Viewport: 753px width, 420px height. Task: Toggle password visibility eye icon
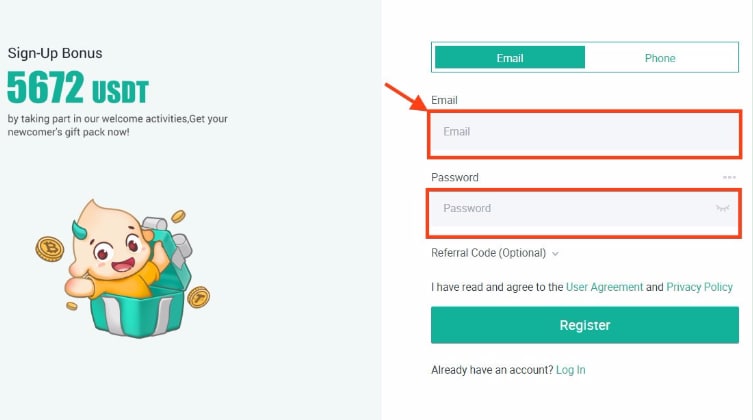click(x=722, y=208)
